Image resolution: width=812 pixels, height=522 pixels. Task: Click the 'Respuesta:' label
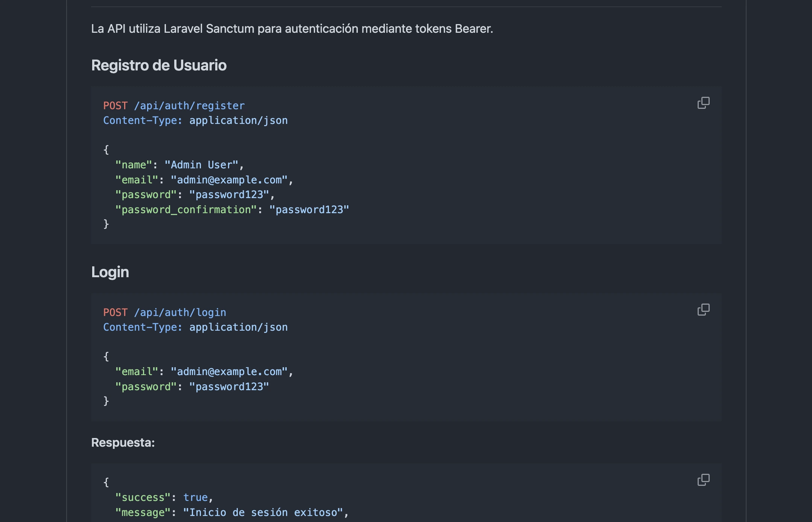point(123,443)
